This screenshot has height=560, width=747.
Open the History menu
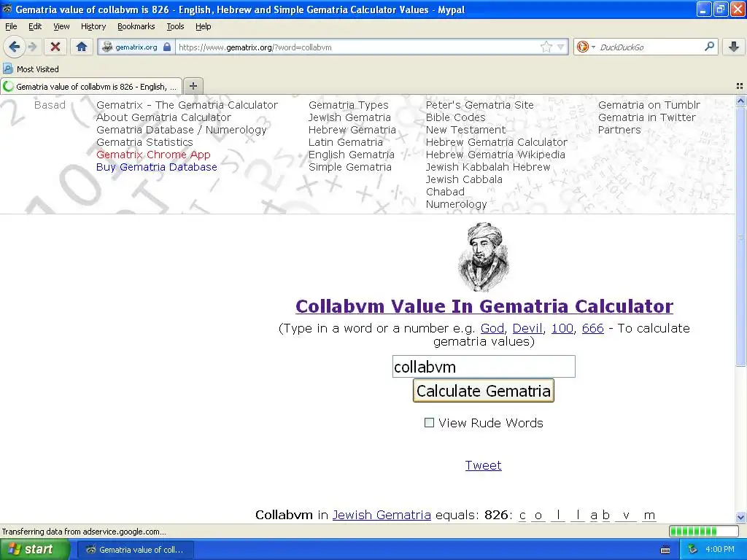click(x=93, y=26)
